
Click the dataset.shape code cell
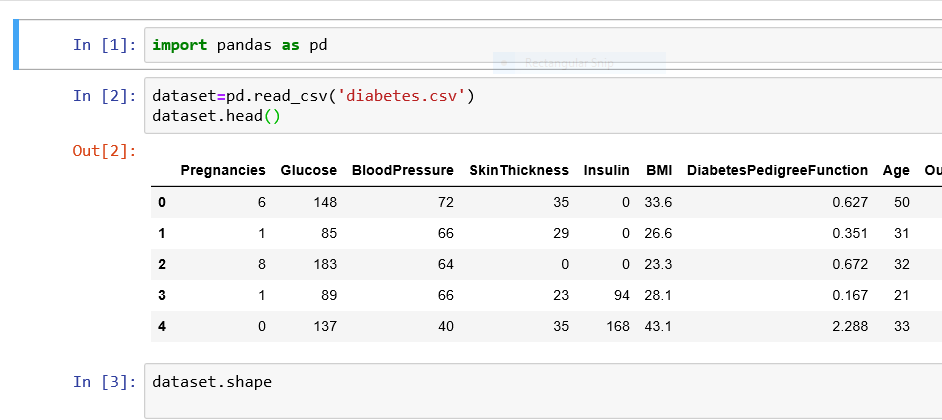540,390
